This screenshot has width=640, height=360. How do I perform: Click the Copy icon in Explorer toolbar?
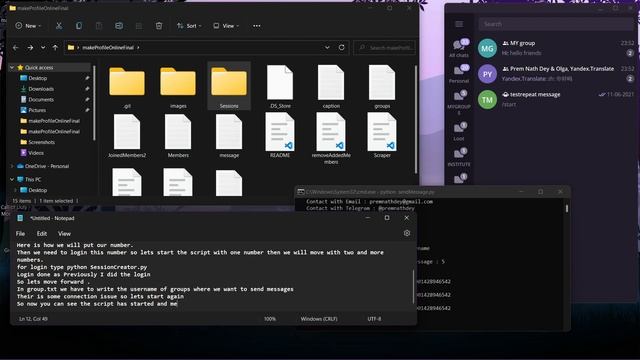79,26
